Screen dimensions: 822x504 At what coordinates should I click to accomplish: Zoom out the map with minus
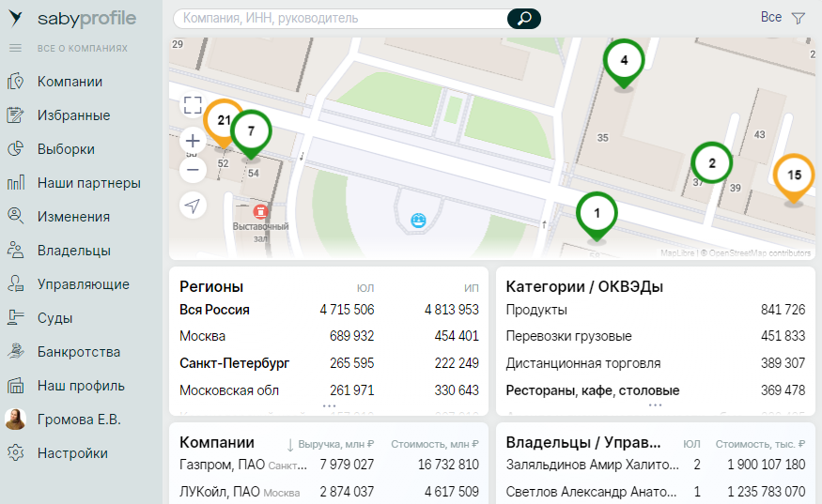193,170
